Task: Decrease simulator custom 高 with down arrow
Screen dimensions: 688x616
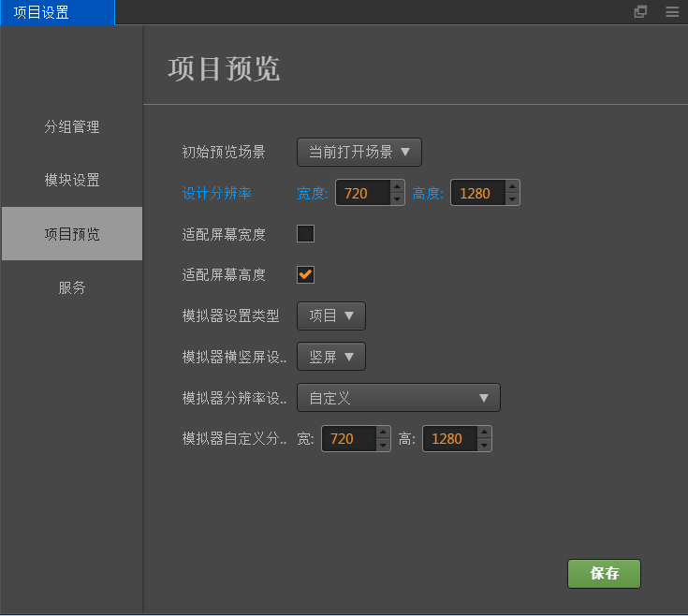Action: (484, 445)
